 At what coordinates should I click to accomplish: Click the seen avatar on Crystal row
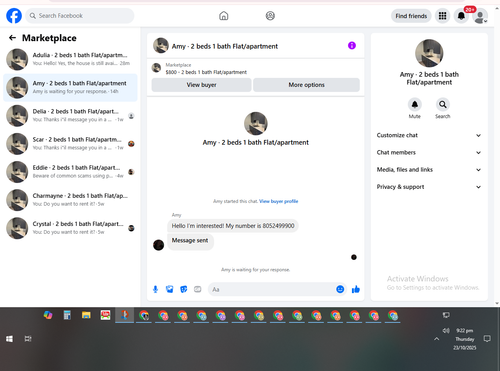tap(131, 228)
